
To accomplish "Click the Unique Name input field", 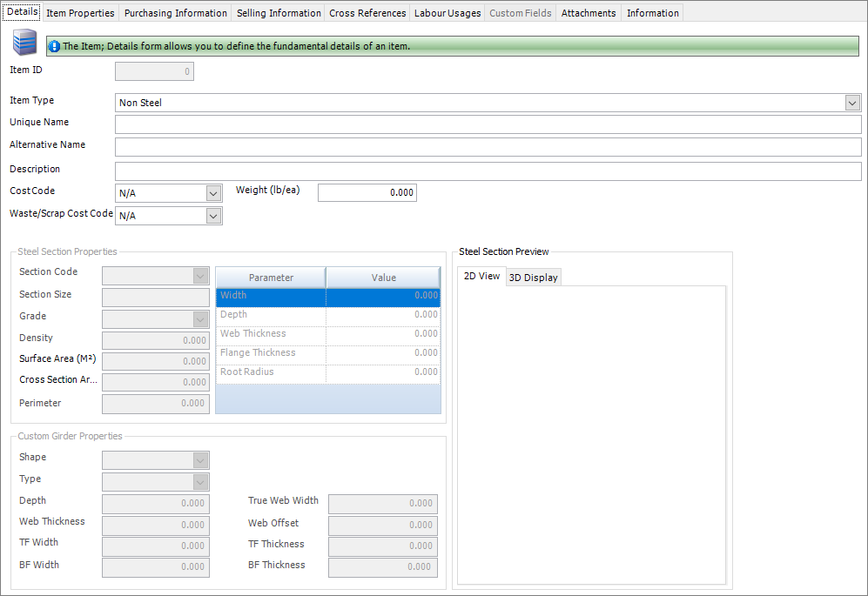I will (488, 124).
